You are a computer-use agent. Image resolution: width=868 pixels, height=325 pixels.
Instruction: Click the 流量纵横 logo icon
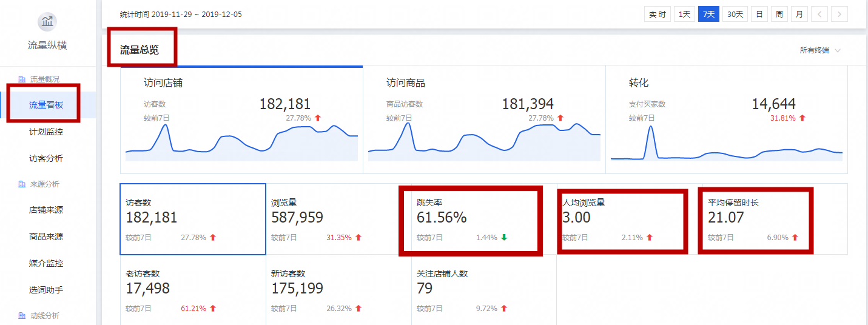pos(47,22)
